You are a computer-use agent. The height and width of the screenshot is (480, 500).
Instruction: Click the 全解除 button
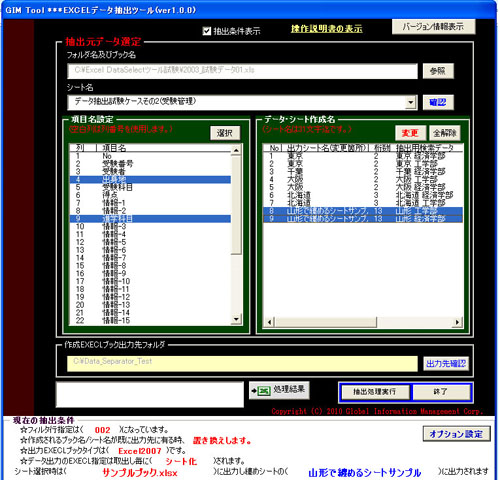click(x=445, y=133)
